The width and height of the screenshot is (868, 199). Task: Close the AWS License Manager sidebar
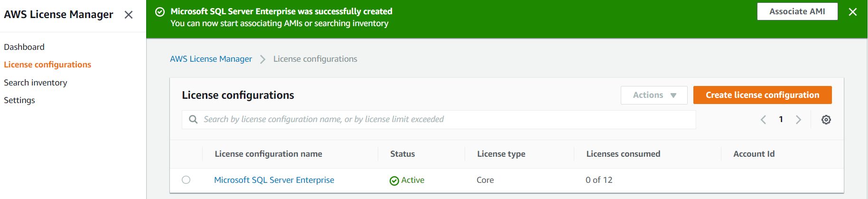click(129, 15)
